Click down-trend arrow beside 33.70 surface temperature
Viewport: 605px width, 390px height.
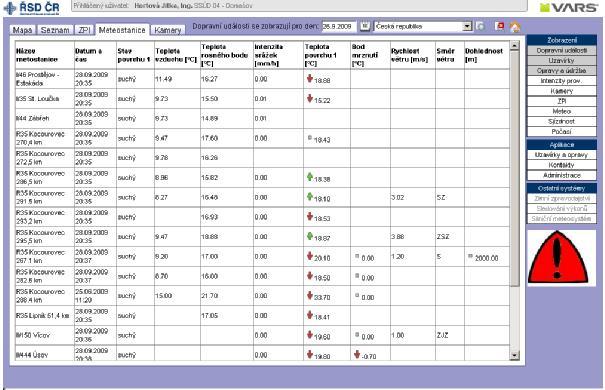309,295
